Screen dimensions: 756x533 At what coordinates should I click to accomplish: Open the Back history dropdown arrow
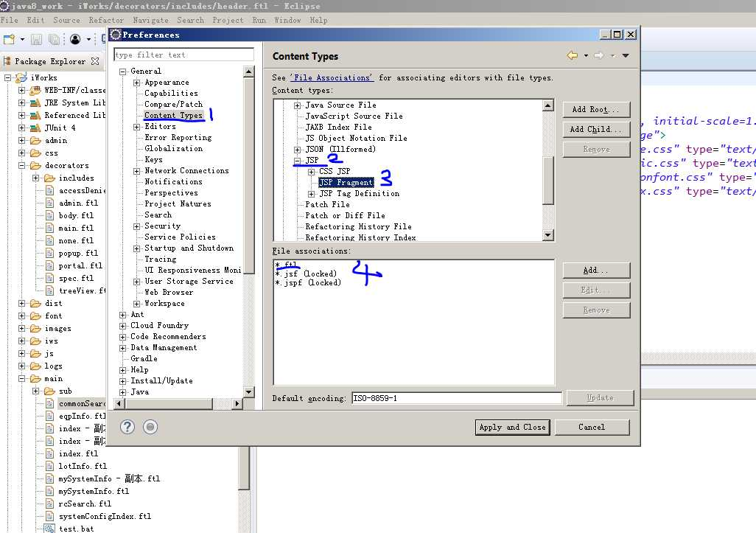tap(586, 55)
